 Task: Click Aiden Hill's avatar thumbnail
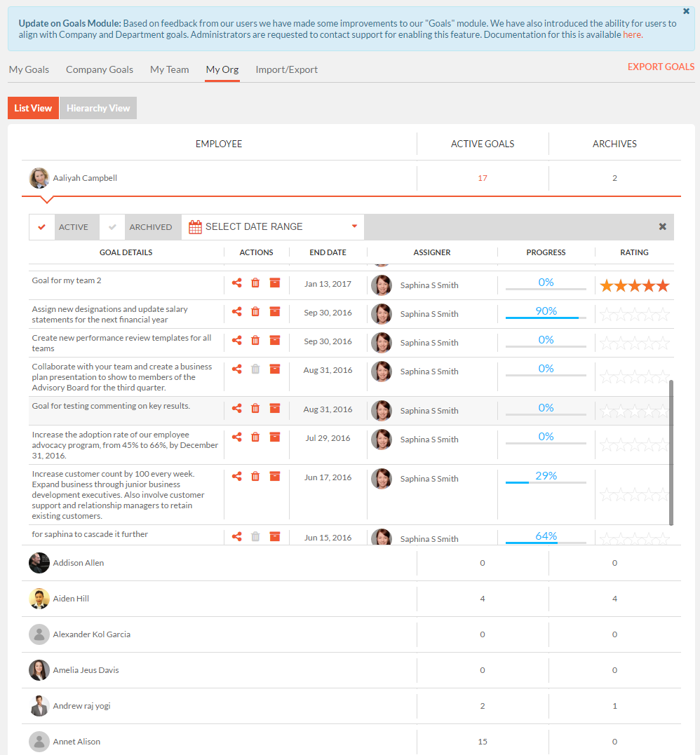pos(39,599)
